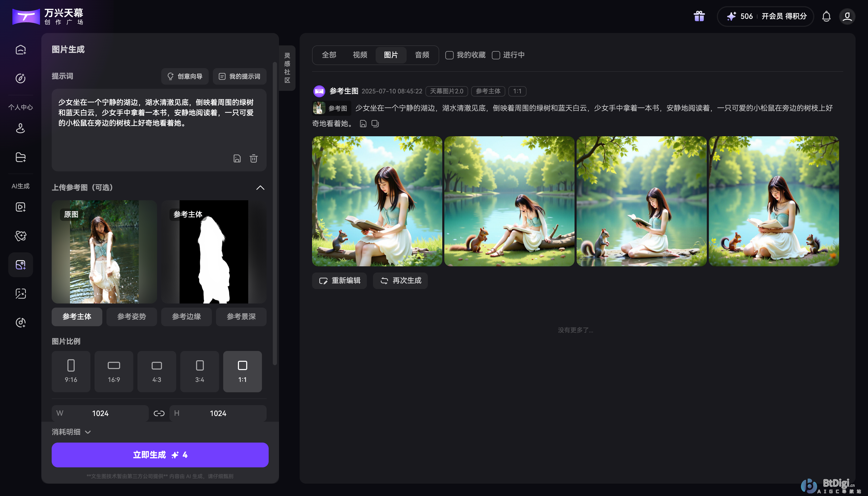Click save prompt icon beside trash
The width and height of the screenshot is (868, 496).
click(237, 158)
